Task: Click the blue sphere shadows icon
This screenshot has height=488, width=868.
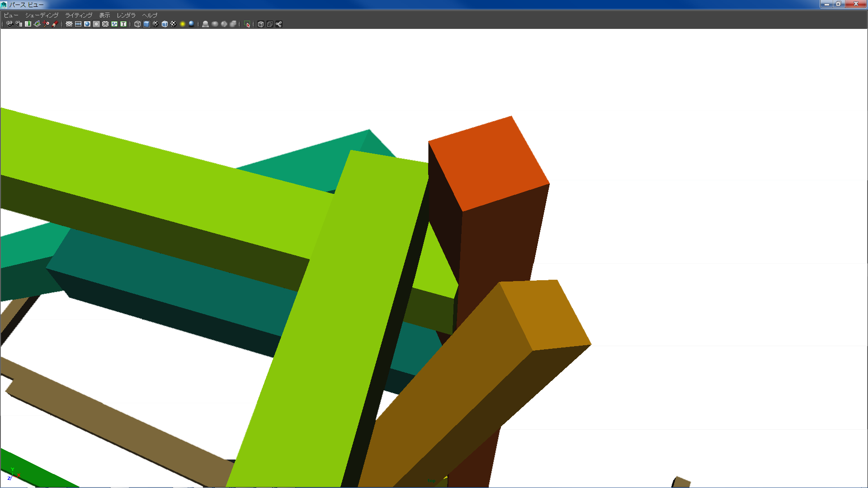Action: click(x=192, y=24)
